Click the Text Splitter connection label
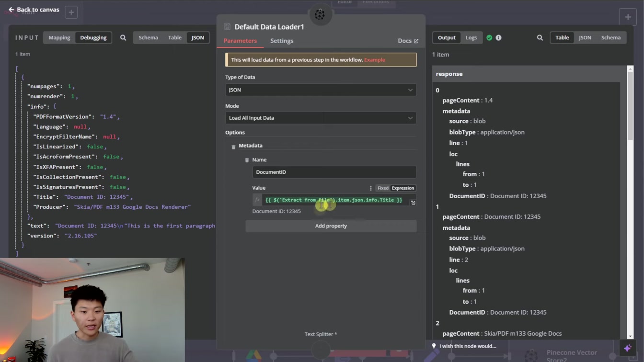644x362 pixels. tap(321, 334)
